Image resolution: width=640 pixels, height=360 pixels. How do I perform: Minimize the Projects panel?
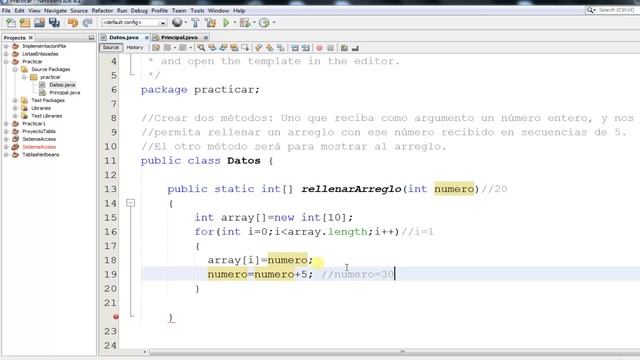[91, 38]
